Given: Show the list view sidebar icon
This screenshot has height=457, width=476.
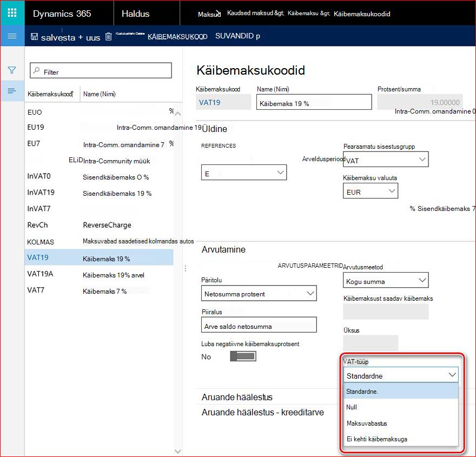Looking at the screenshot, I should coord(12,91).
